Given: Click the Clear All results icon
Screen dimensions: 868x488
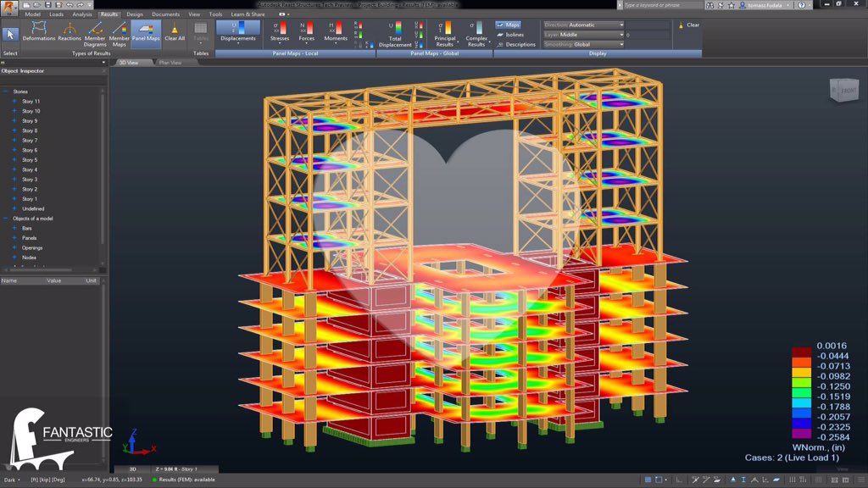Looking at the screenshot, I should (174, 29).
